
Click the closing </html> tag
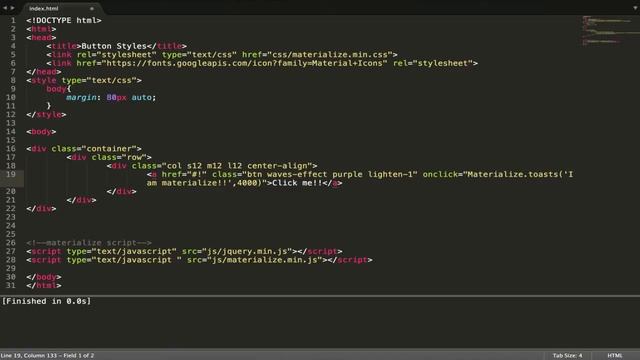[44, 286]
